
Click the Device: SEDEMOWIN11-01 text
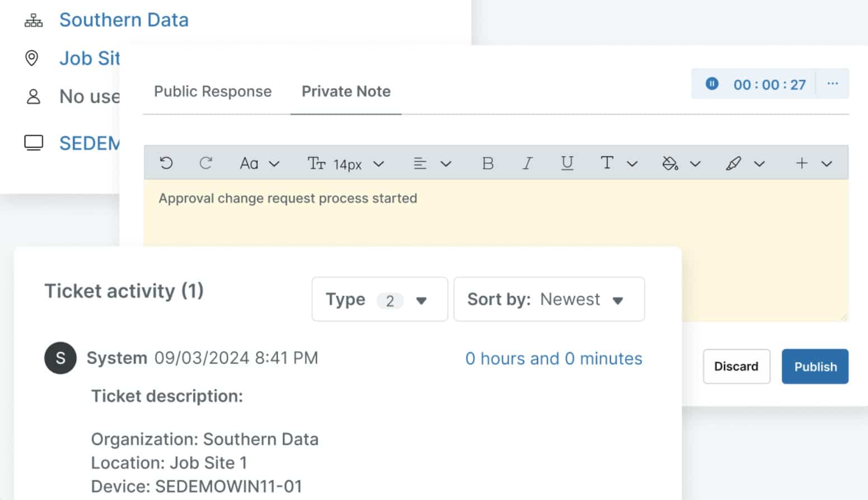(x=197, y=487)
